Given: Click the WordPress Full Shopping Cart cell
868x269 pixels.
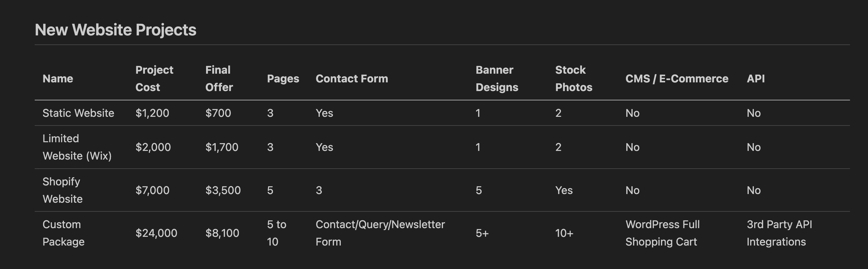Looking at the screenshot, I should (x=662, y=233).
